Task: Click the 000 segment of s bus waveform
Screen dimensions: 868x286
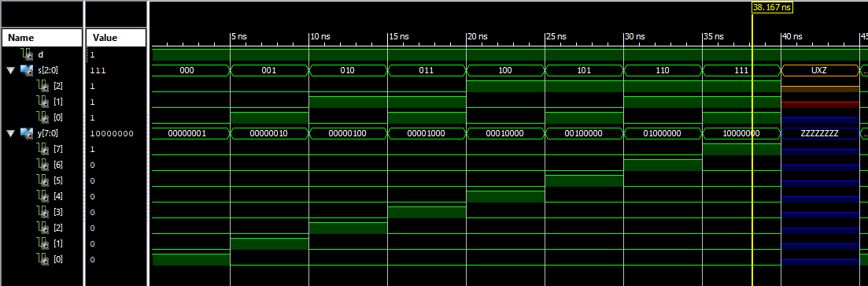Action: click(190, 70)
